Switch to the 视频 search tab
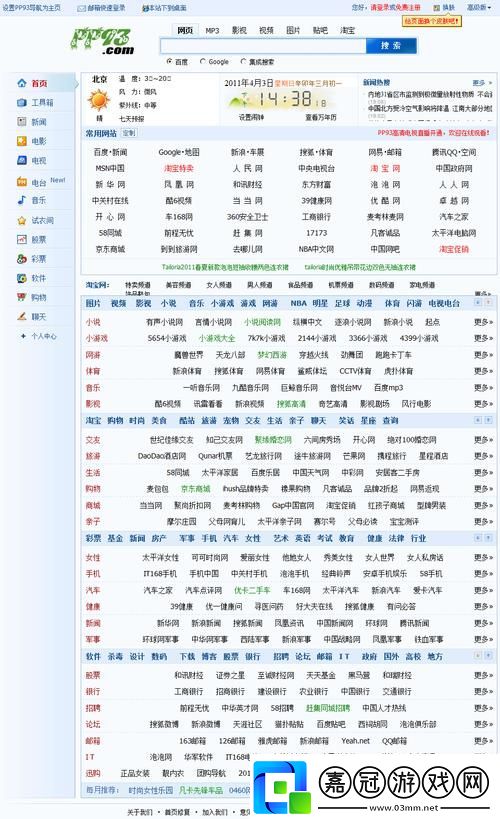 [266, 30]
